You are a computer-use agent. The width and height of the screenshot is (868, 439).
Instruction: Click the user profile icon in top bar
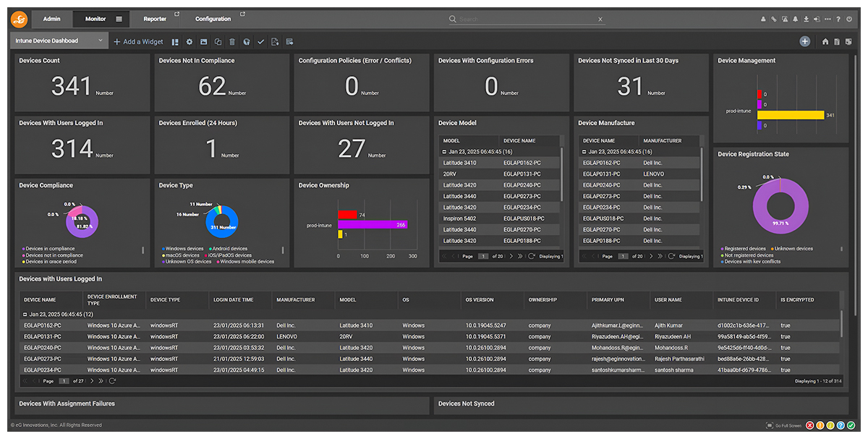[x=763, y=20]
